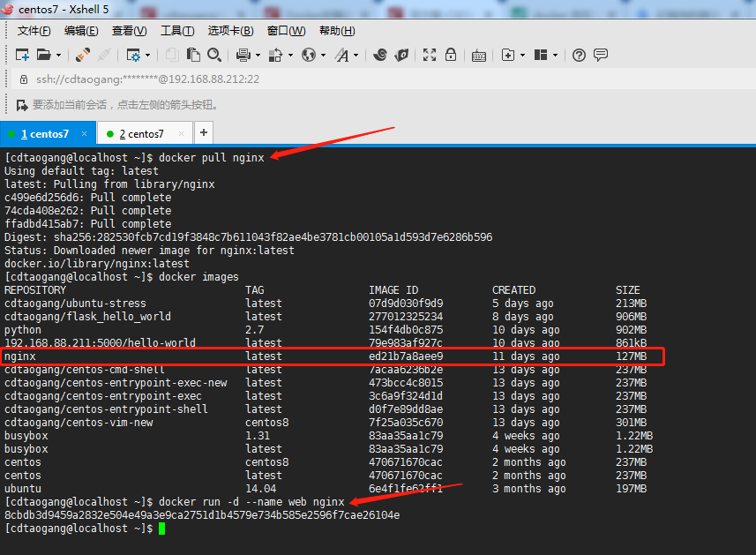This screenshot has width=756, height=555.
Task: Click the add current session arrow icon
Action: (22, 105)
